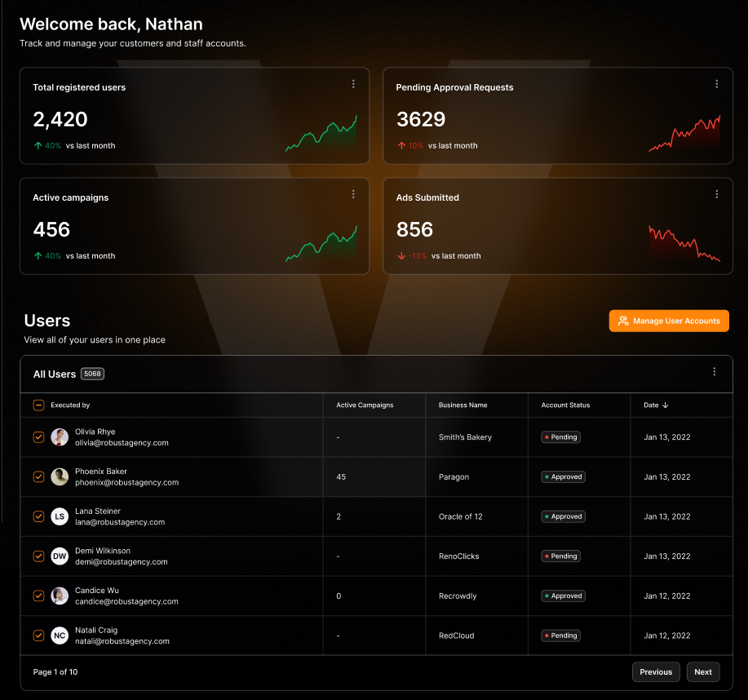Image resolution: width=748 pixels, height=700 pixels.
Task: Click the up arrow beside 40% on Active campaigns
Action: tap(38, 255)
